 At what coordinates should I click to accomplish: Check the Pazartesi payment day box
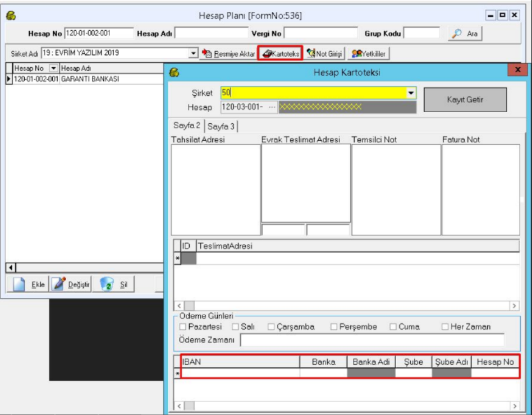pyautogui.click(x=182, y=327)
